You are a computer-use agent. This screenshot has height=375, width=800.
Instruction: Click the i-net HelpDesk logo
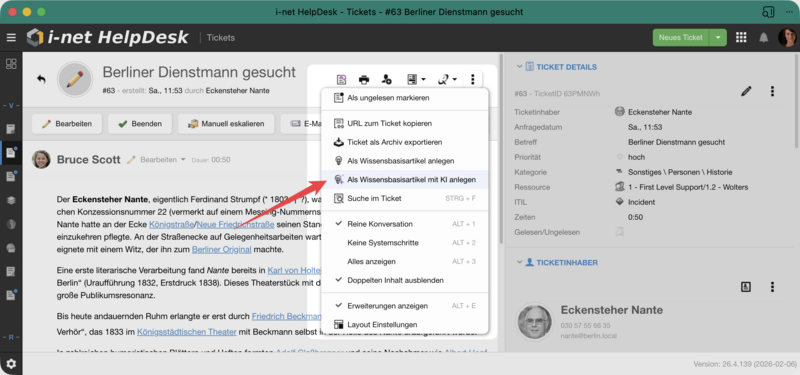(108, 37)
